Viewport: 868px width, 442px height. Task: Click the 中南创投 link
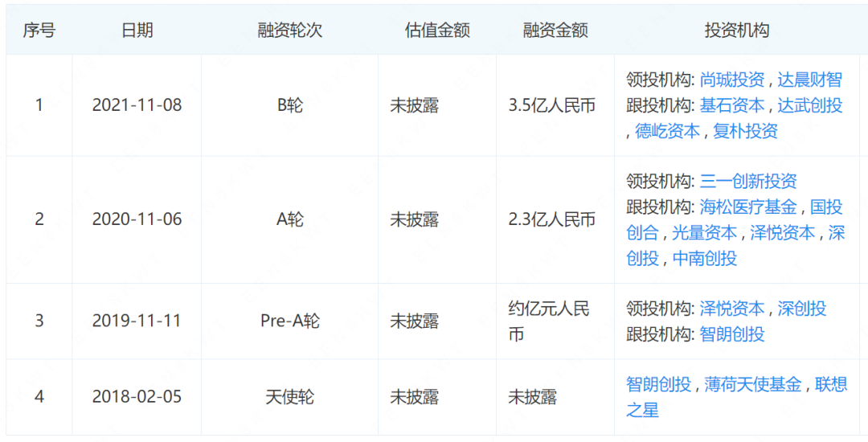point(704,258)
